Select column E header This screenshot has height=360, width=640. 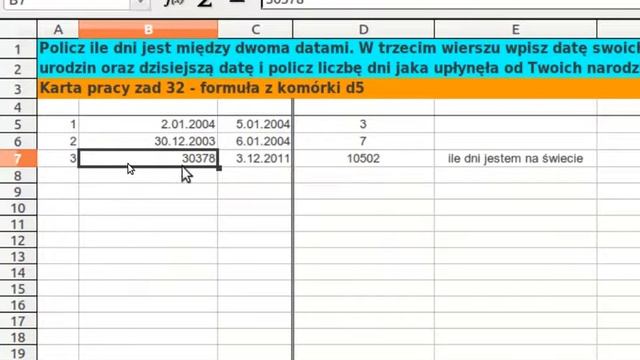coord(516,29)
